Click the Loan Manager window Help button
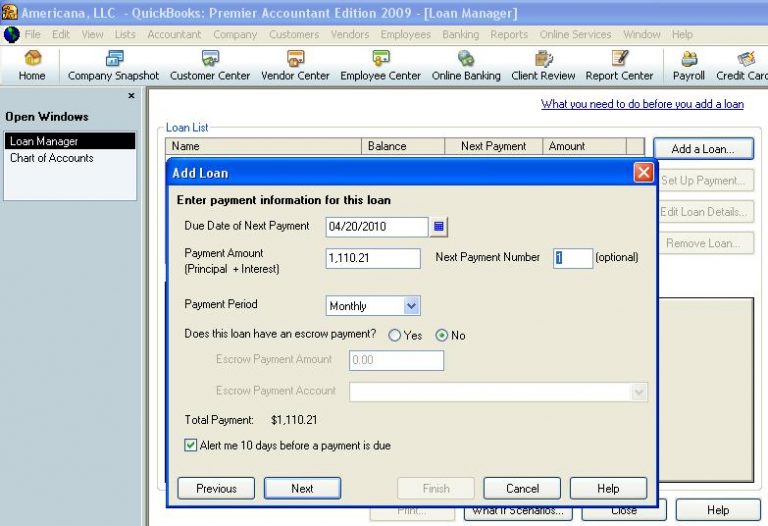The height and width of the screenshot is (526, 768). tap(718, 510)
